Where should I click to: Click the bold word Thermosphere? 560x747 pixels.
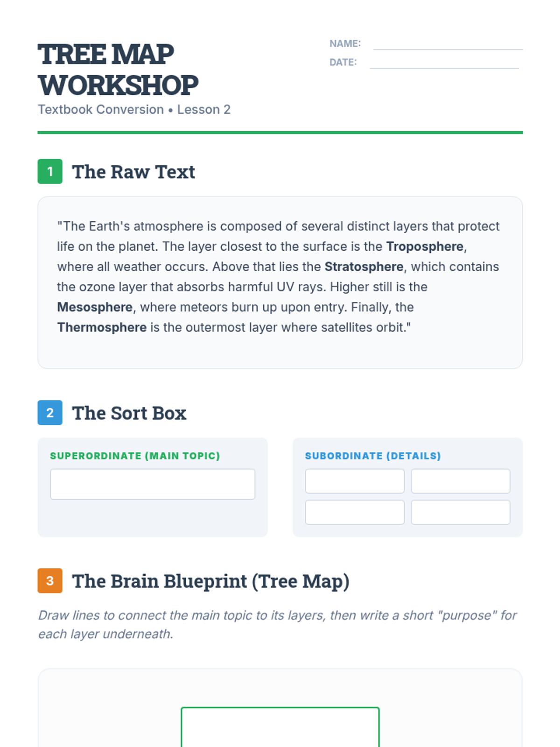point(102,327)
